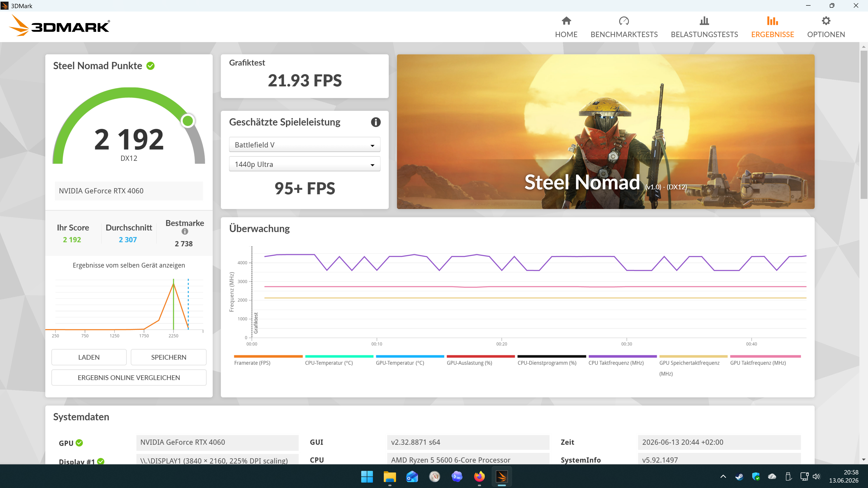Screen dimensions: 868x488
Task: Click the 3DMark logo
Action: pos(59,26)
